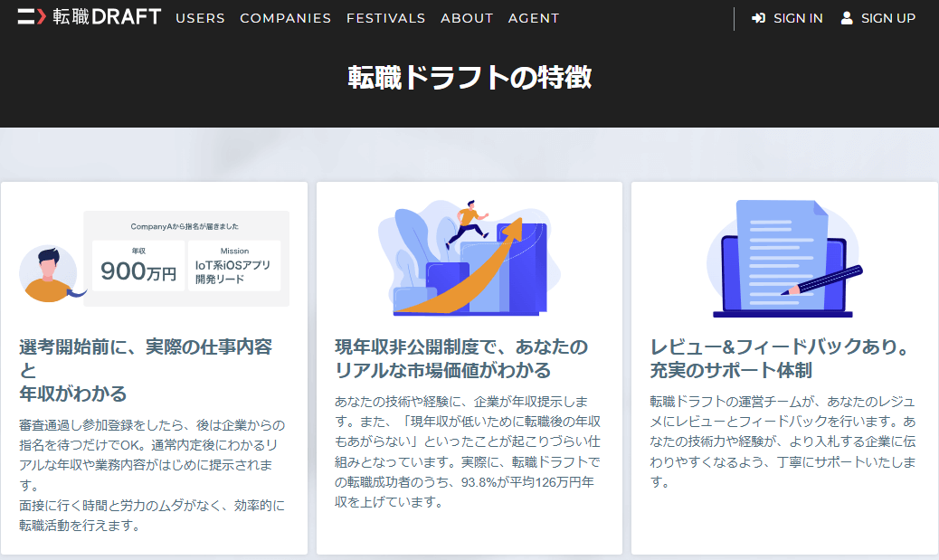Open the COMPANIES menu item
The image size is (939, 560).
click(285, 19)
